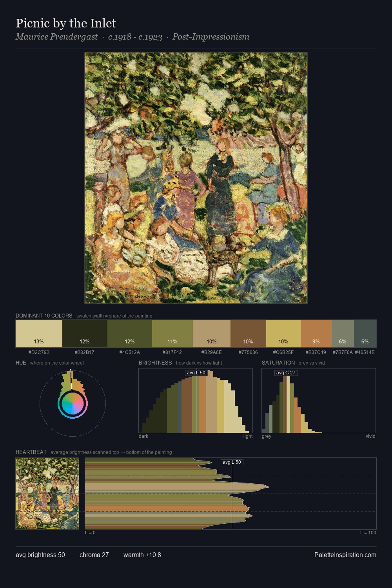
Task: Click the Post-Impressionism style label
Action: (211, 37)
